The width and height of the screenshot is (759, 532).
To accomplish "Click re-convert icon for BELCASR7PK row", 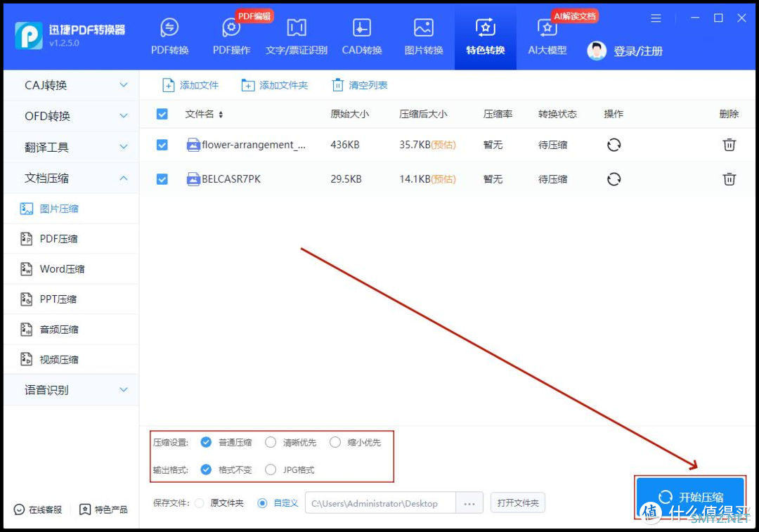I will (x=614, y=179).
